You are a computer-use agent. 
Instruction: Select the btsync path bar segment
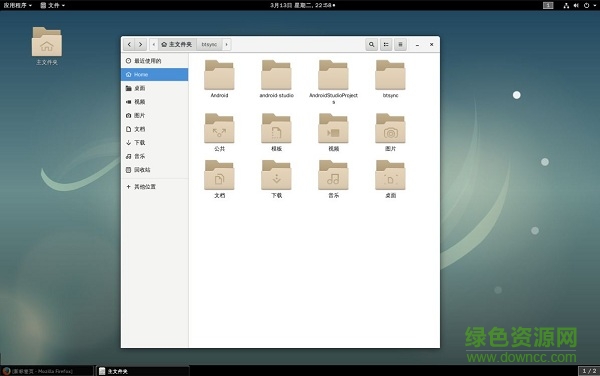[209, 44]
